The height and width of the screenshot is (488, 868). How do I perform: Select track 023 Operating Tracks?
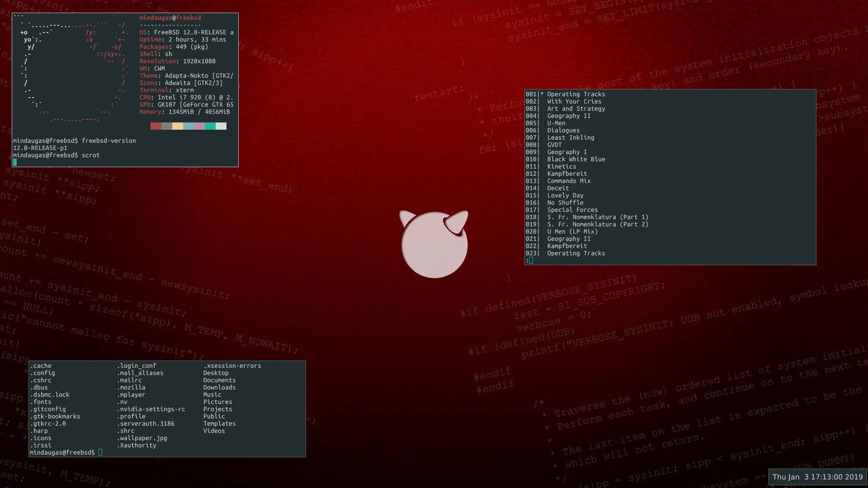(x=565, y=253)
